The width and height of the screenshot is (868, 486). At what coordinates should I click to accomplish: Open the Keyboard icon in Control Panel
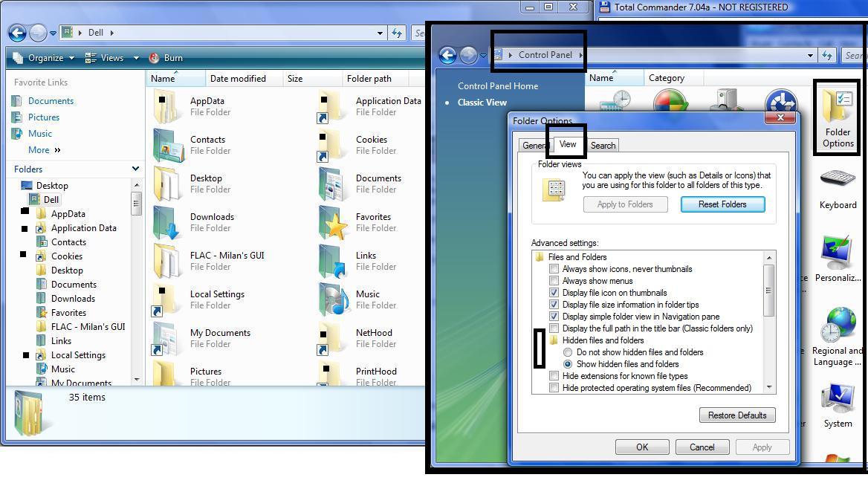[838, 178]
